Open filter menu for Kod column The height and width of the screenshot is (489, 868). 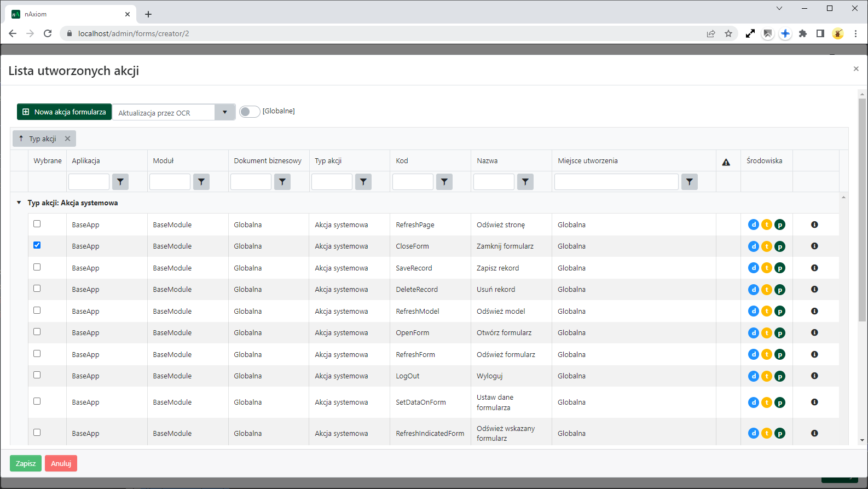pyautogui.click(x=444, y=182)
